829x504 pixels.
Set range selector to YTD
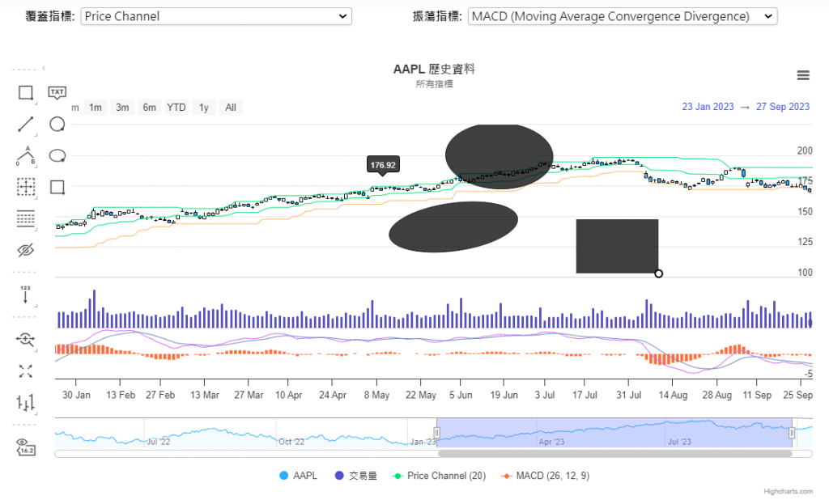click(176, 108)
